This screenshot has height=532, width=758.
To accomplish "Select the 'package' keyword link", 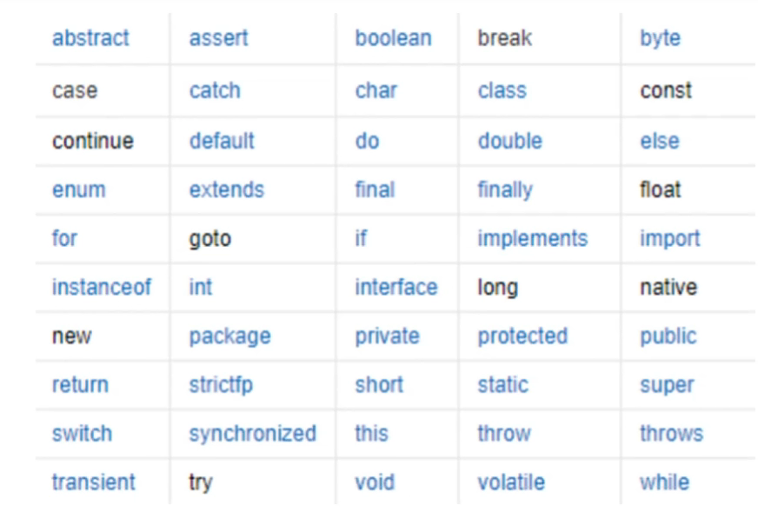I will click(229, 336).
